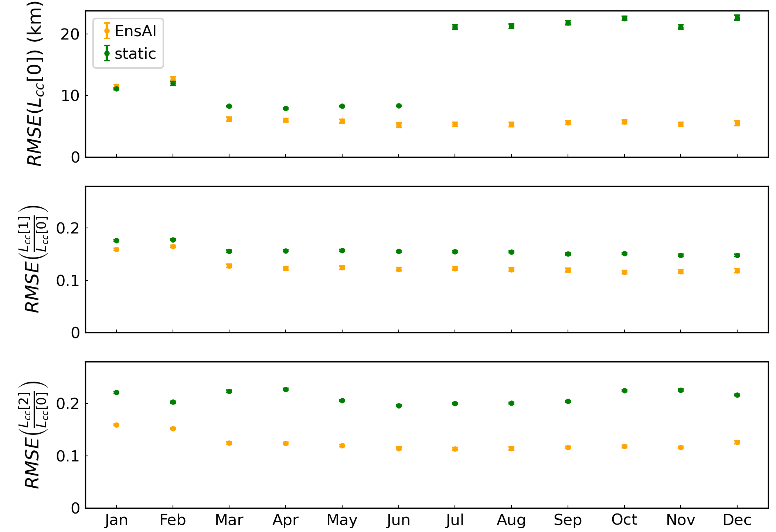Screen dimensions: 776x532
Task: Click orange EnsAI point for Oct, middle panel
Action: pyautogui.click(x=624, y=272)
